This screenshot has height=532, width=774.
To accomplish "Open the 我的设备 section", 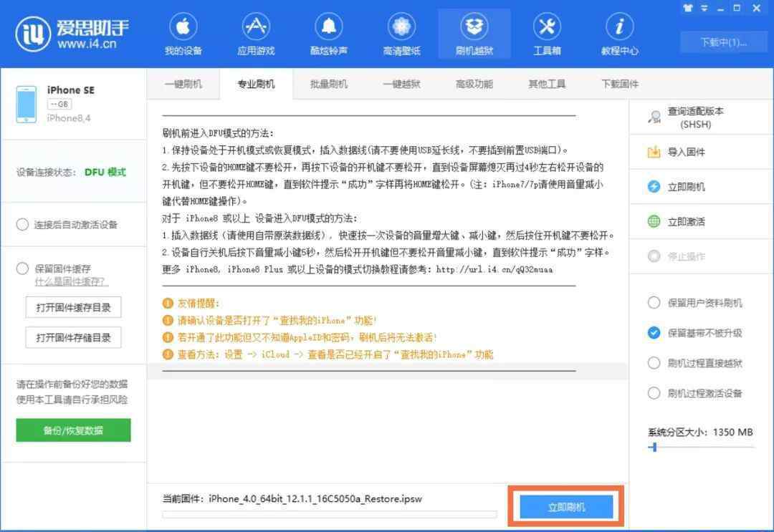I will [183, 34].
